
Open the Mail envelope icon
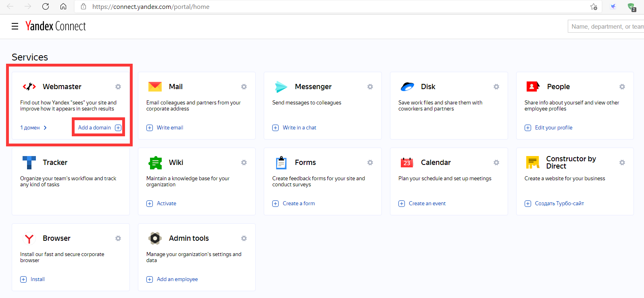(155, 87)
